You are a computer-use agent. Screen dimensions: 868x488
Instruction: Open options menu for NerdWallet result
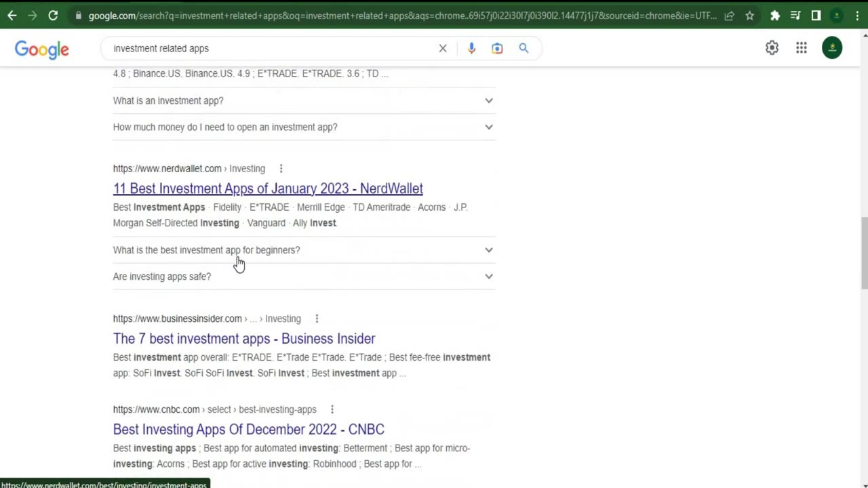(281, 168)
